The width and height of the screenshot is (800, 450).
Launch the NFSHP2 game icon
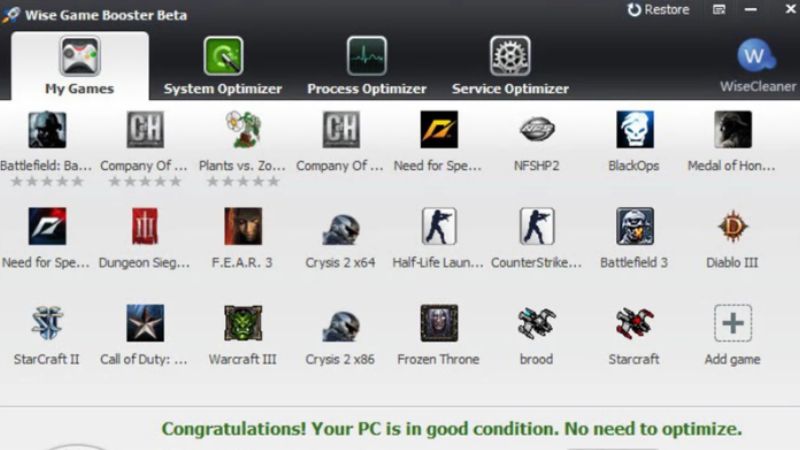537,130
